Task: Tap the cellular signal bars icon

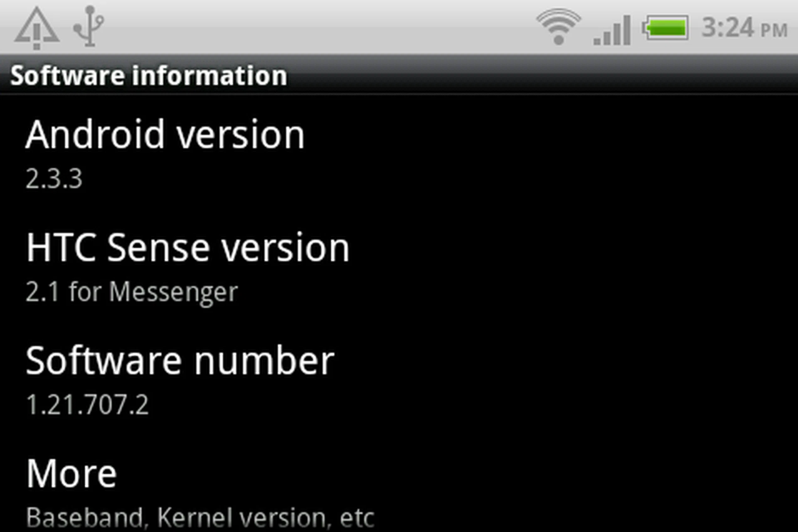Action: point(612,30)
